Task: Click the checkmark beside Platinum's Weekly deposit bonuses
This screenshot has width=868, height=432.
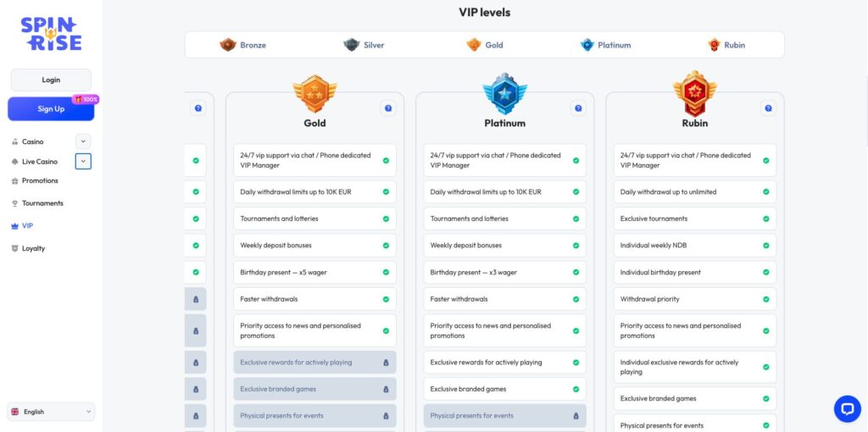Action: 576,246
